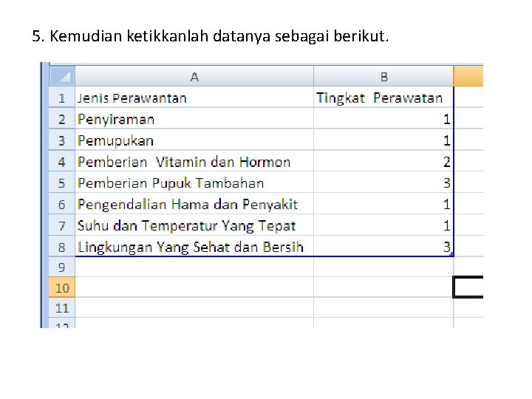Image resolution: width=532 pixels, height=399 pixels.
Task: Select highlighted row 10 header
Action: click(62, 287)
